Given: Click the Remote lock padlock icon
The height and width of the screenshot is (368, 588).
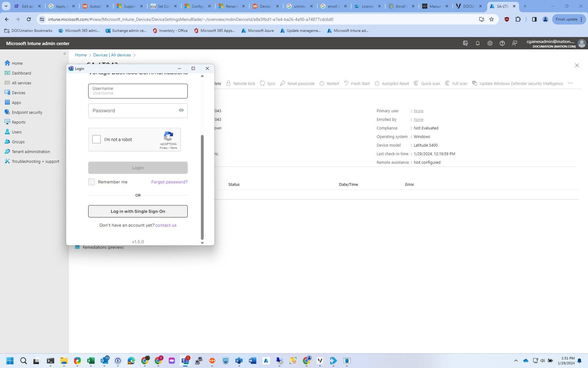Looking at the screenshot, I should coord(228,83).
